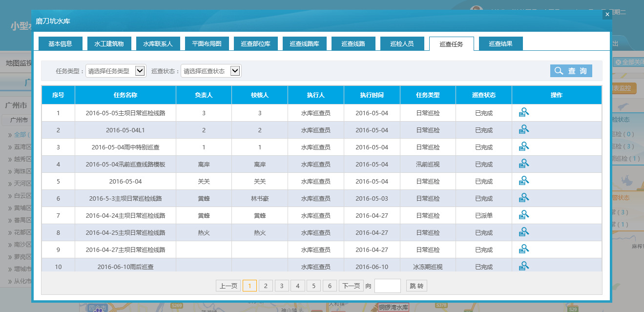
Task: Go to the 巡查线路 tab
Action: tap(353, 43)
